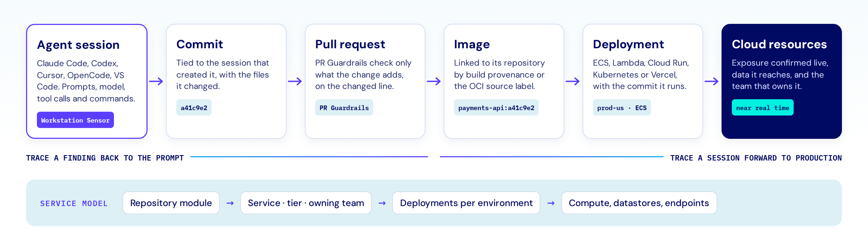Click the 'Claude Code, Codex, Cursor' description text

86,81
